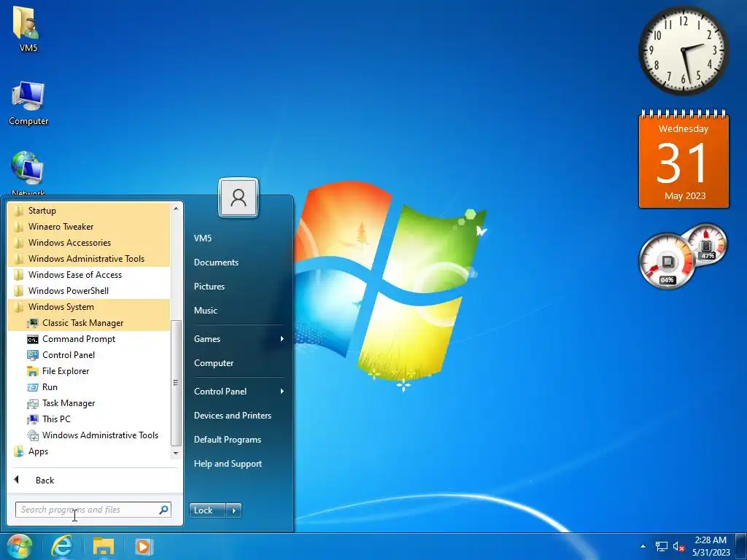Screen dimensions: 747x560
Task: Open the taskbar clock showing 2:28 AM
Action: [x=711, y=546]
